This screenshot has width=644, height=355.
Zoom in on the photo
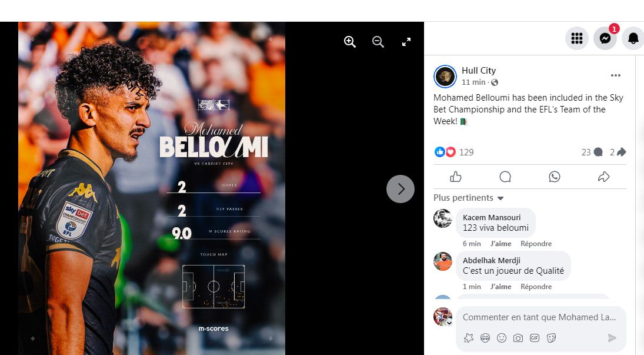(x=349, y=42)
